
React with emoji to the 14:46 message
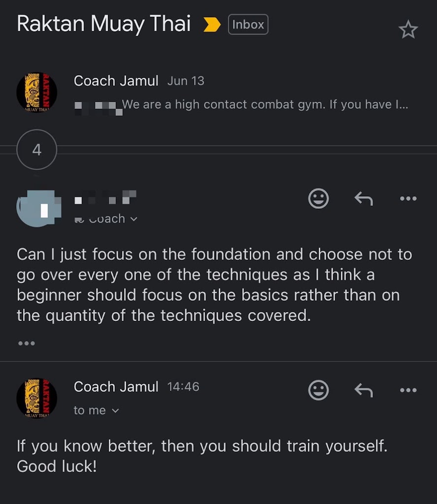tap(318, 390)
